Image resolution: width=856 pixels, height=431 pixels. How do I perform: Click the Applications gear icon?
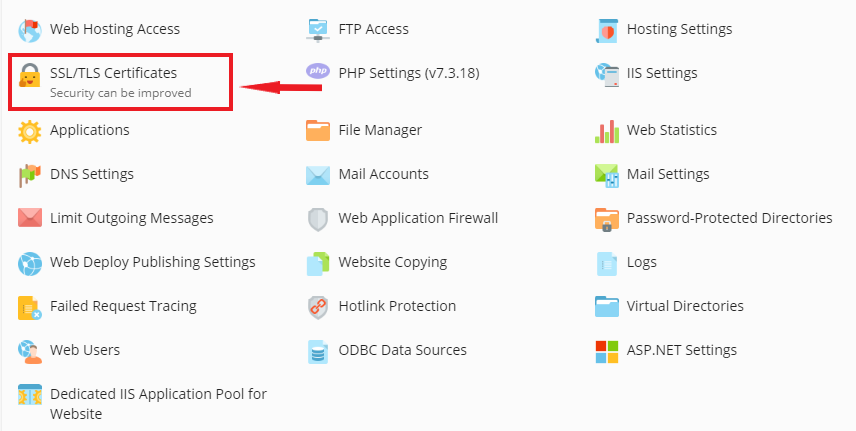click(x=30, y=130)
